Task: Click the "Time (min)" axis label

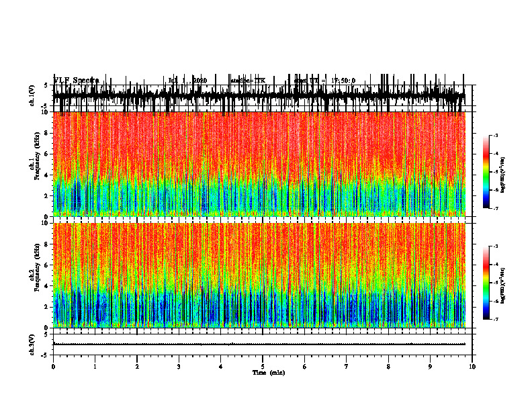Action: click(x=269, y=373)
